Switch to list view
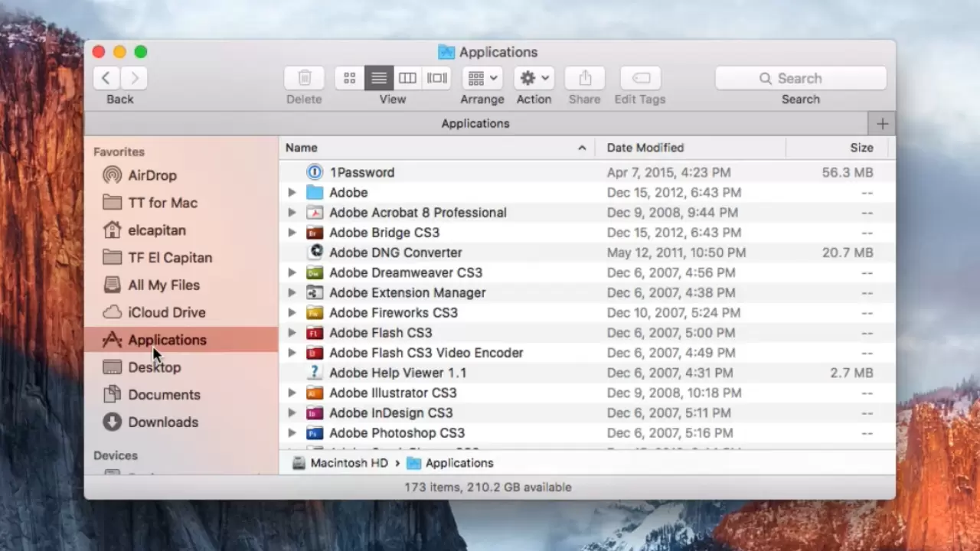This screenshot has width=980, height=551. [x=379, y=78]
